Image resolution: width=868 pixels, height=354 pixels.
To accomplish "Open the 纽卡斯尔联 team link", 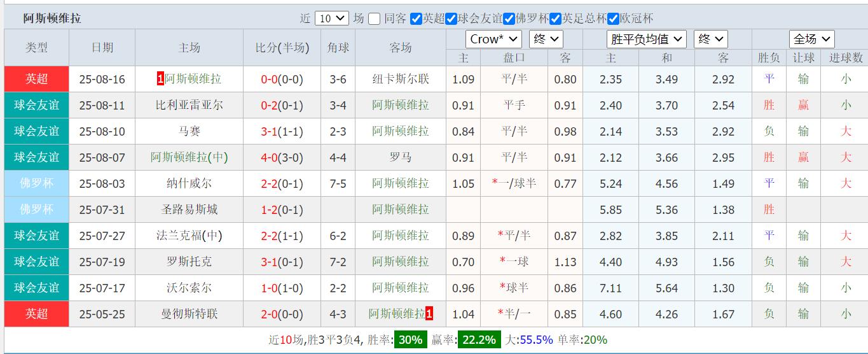I will tap(401, 80).
